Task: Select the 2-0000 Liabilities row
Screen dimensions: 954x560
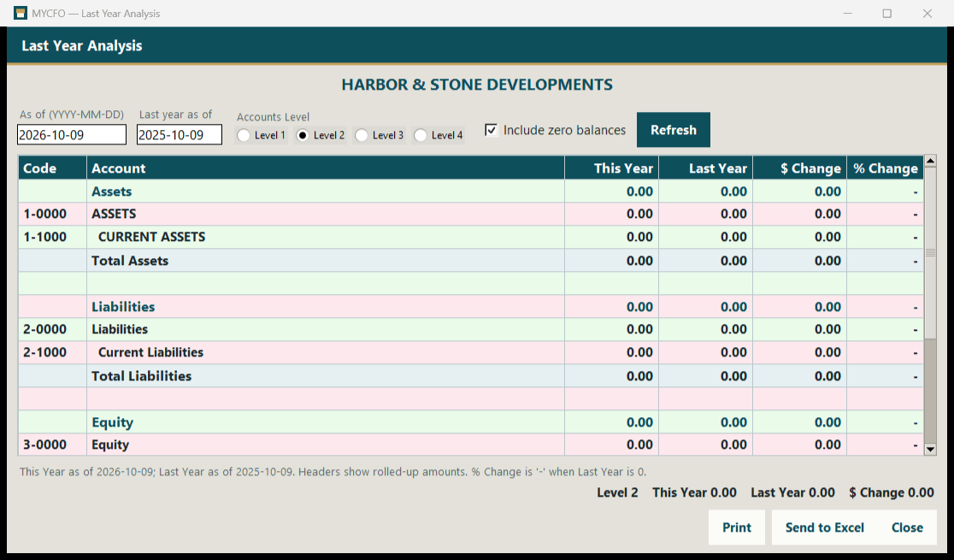Action: [x=471, y=330]
